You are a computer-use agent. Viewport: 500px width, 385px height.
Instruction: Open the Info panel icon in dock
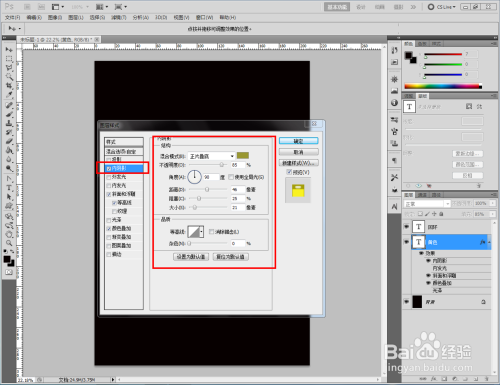coord(395,103)
